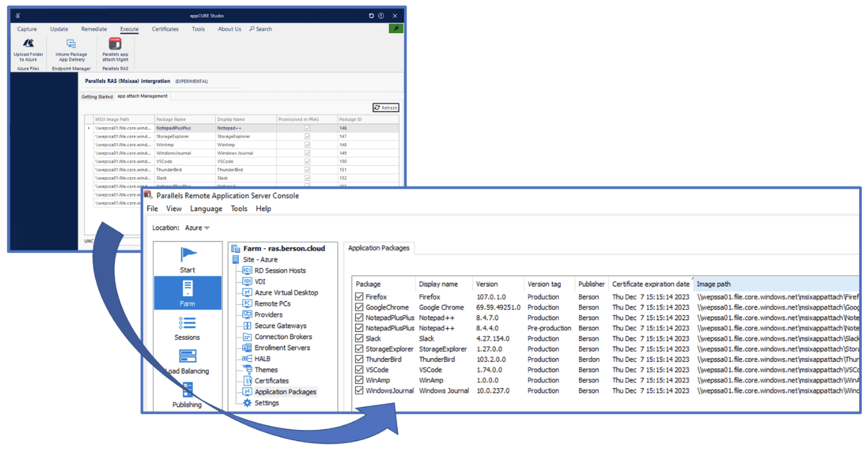Image resolution: width=868 pixels, height=460 pixels.
Task: Click the green key icon in appCURE
Action: pos(395,29)
